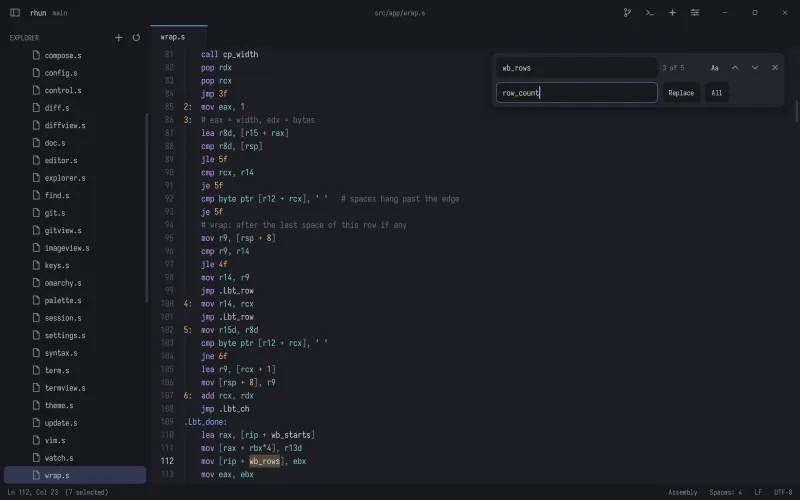Open theme.s in the explorer

(x=75, y=405)
